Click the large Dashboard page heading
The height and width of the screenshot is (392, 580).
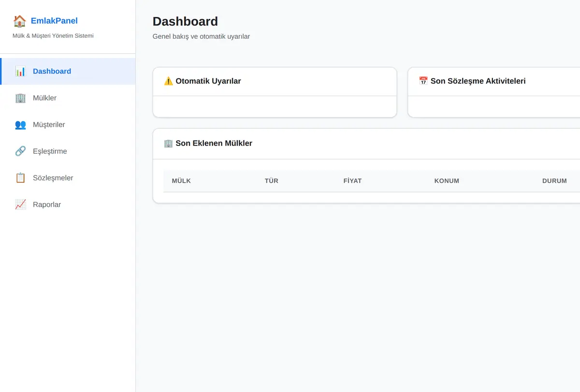pos(185,21)
